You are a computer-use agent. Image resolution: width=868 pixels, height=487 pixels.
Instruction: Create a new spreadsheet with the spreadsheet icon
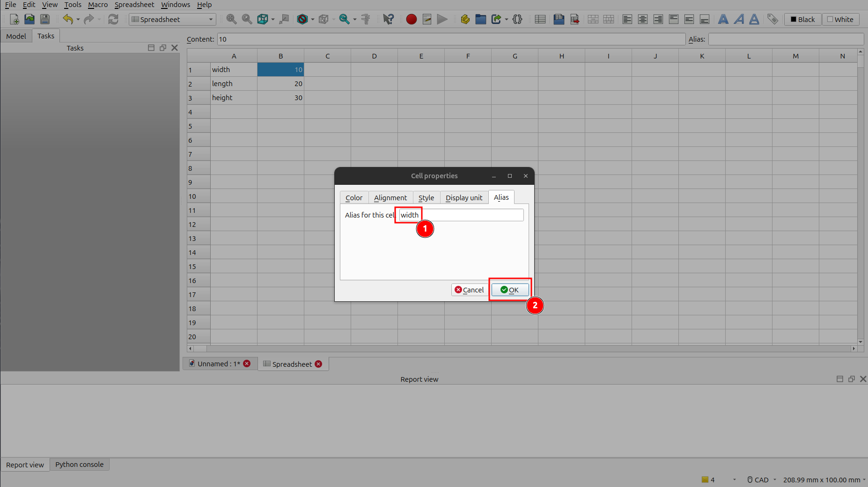540,19
